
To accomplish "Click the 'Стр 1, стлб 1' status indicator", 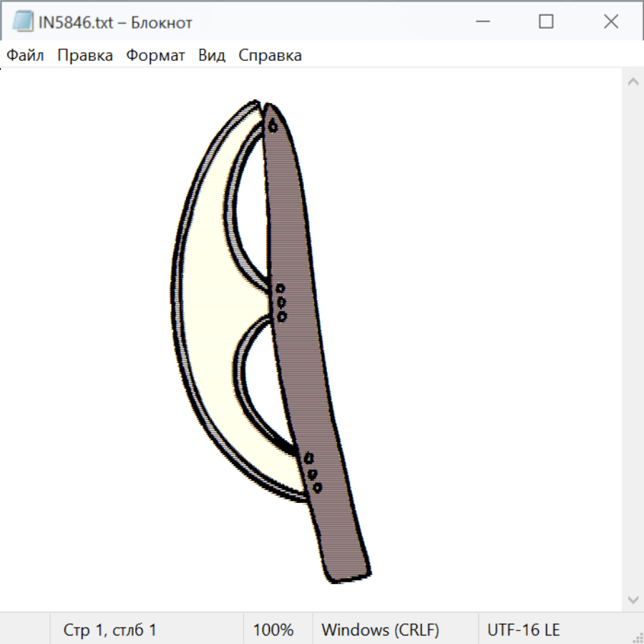I will coord(109,630).
